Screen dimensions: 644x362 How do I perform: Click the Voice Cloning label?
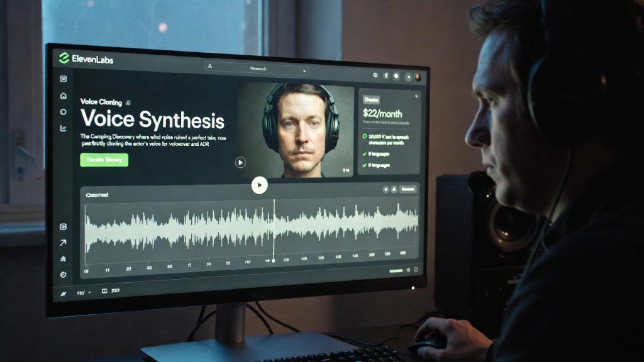point(101,102)
